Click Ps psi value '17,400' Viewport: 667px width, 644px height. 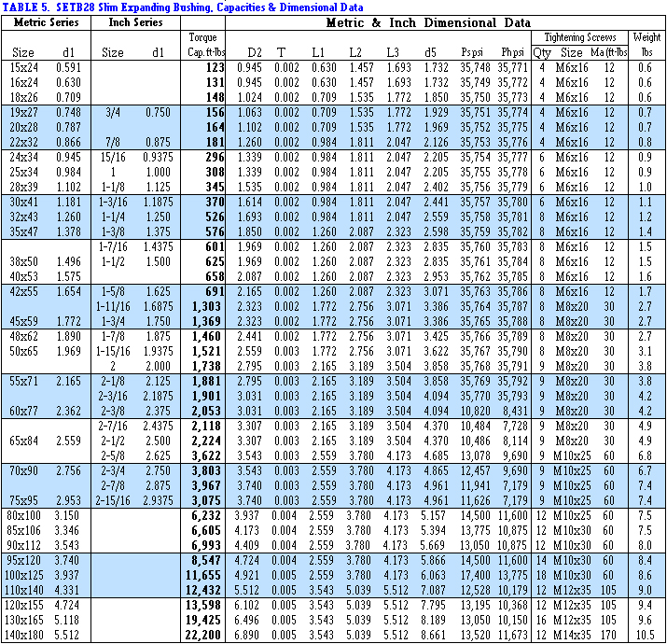(476, 575)
